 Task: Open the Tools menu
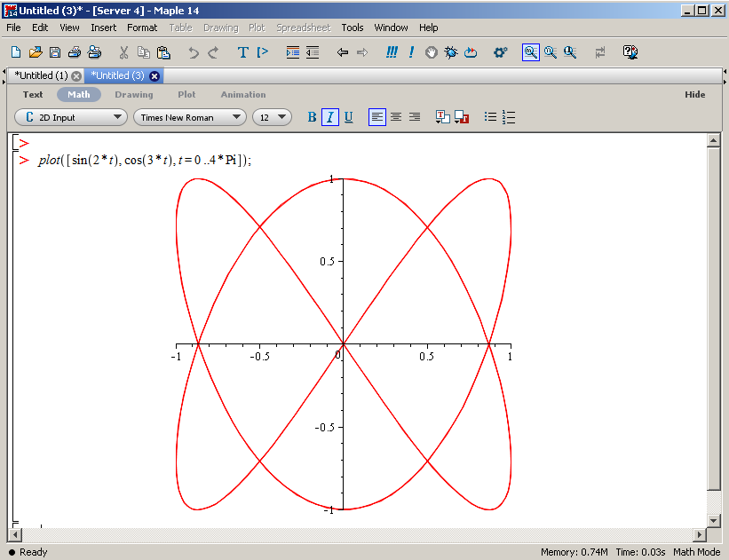point(353,28)
